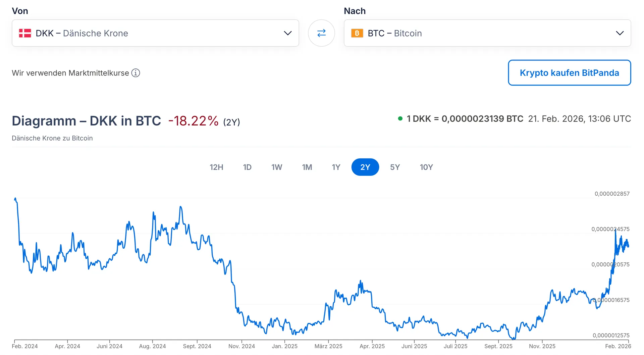Click the Krypto kaufen BitPanda button
This screenshot has height=355, width=644.
pos(569,73)
